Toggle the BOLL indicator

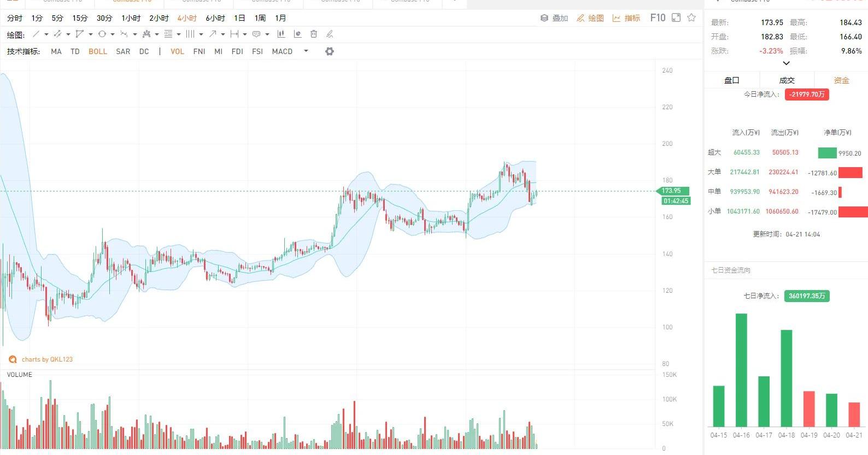[98, 51]
